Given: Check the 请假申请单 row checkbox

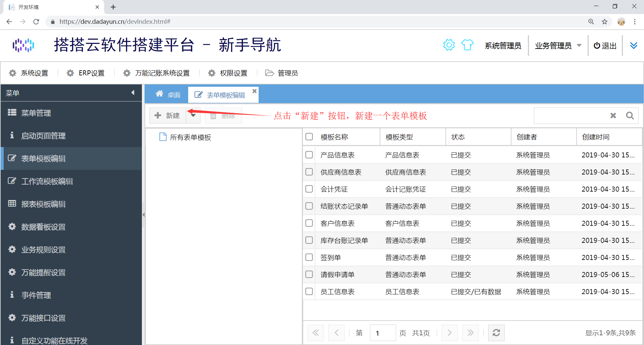Looking at the screenshot, I should [x=309, y=274].
